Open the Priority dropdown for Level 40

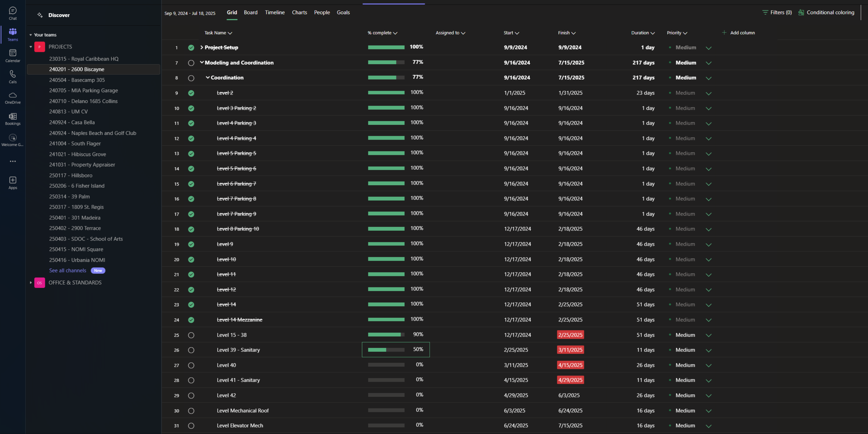(x=708, y=366)
